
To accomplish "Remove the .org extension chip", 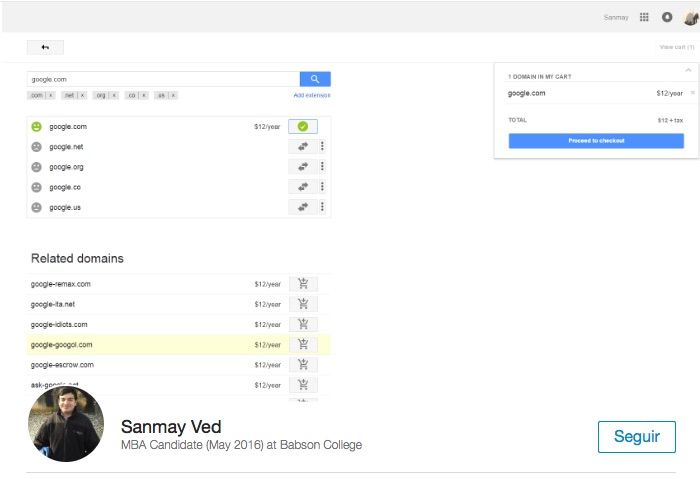I will tap(114, 95).
